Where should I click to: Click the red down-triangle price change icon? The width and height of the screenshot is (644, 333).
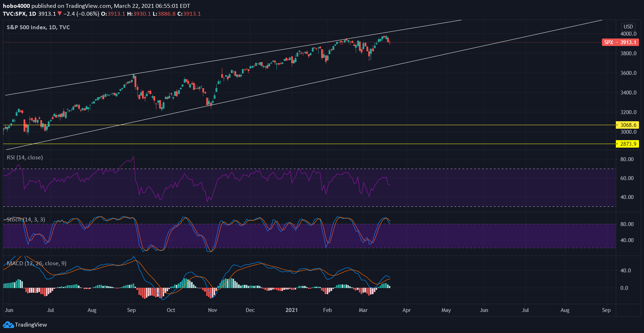click(60, 14)
